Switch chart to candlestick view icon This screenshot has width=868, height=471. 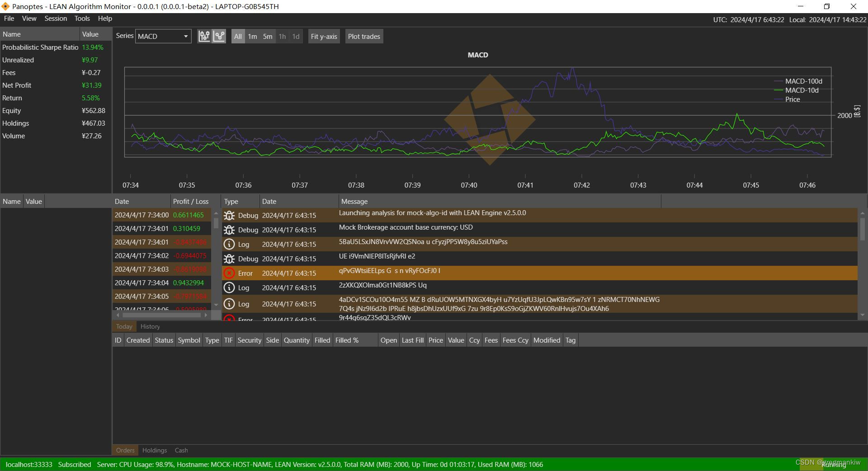pos(204,36)
